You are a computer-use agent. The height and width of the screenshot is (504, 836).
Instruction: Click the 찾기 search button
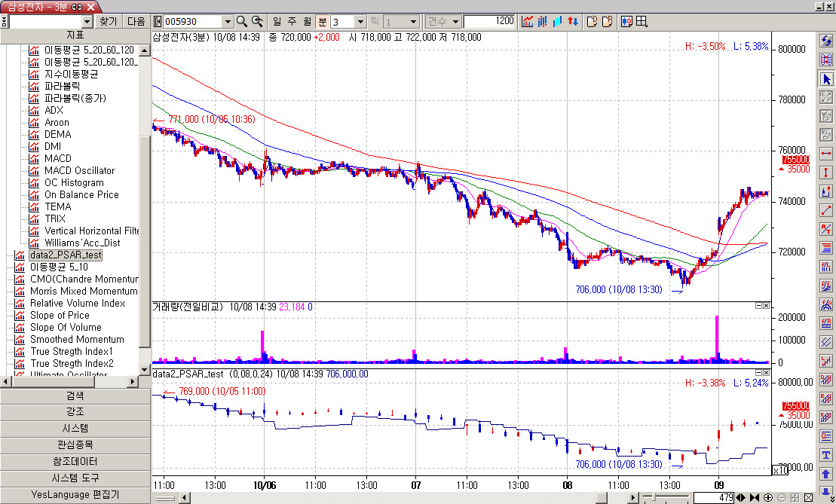[x=109, y=22]
